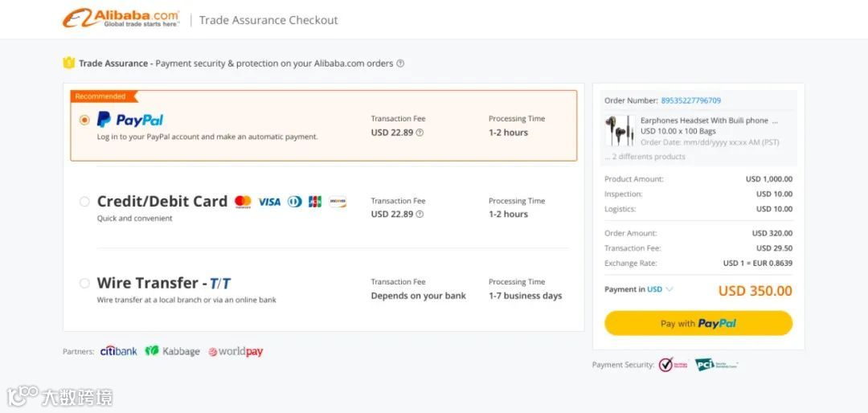Image resolution: width=868 pixels, height=413 pixels.
Task: Select the PayPal payment radio button
Action: tap(84, 120)
